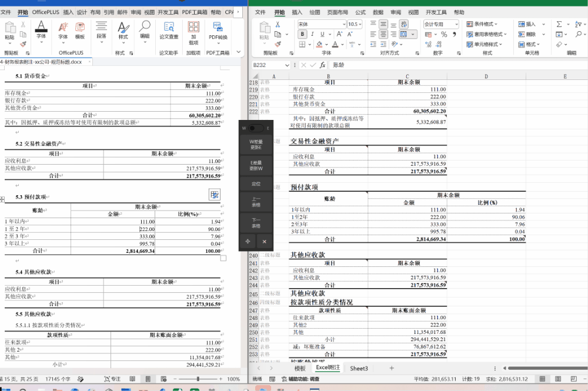Open the number format dropdown 会计专用
The height and width of the screenshot is (391, 588).
456,24
